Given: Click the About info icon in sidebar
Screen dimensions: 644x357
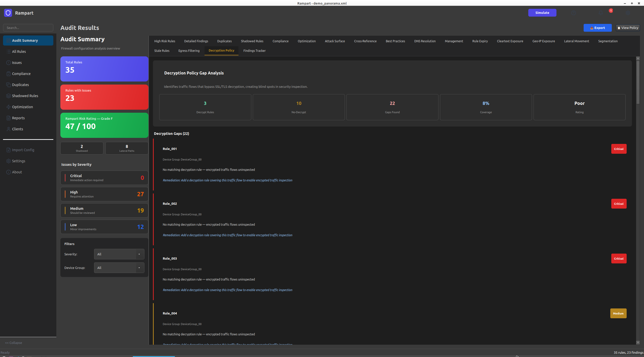Looking at the screenshot, I should [9, 172].
